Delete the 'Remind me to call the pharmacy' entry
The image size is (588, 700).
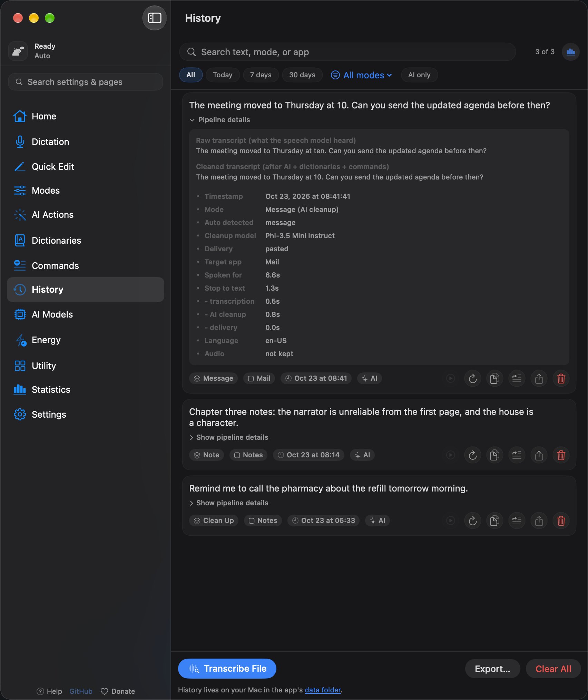tap(561, 521)
